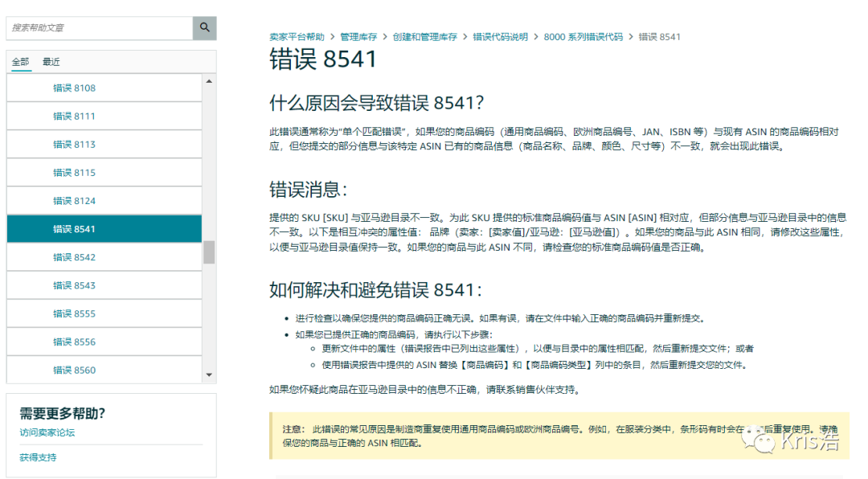Click the search magnifier icon

(x=204, y=27)
